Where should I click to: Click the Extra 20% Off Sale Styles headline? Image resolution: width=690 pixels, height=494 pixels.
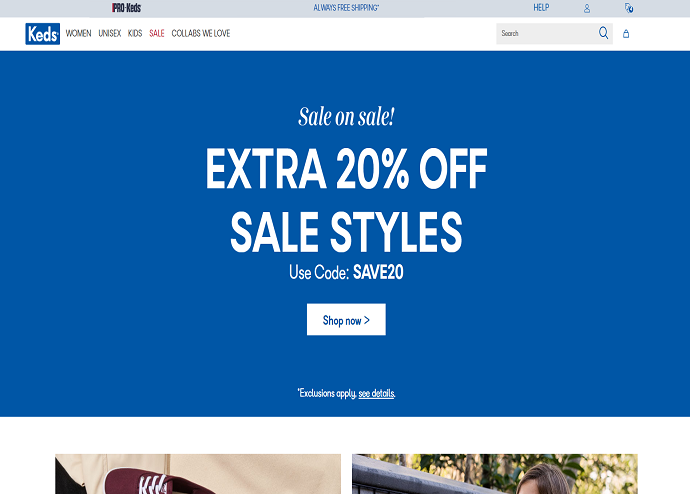(346, 200)
